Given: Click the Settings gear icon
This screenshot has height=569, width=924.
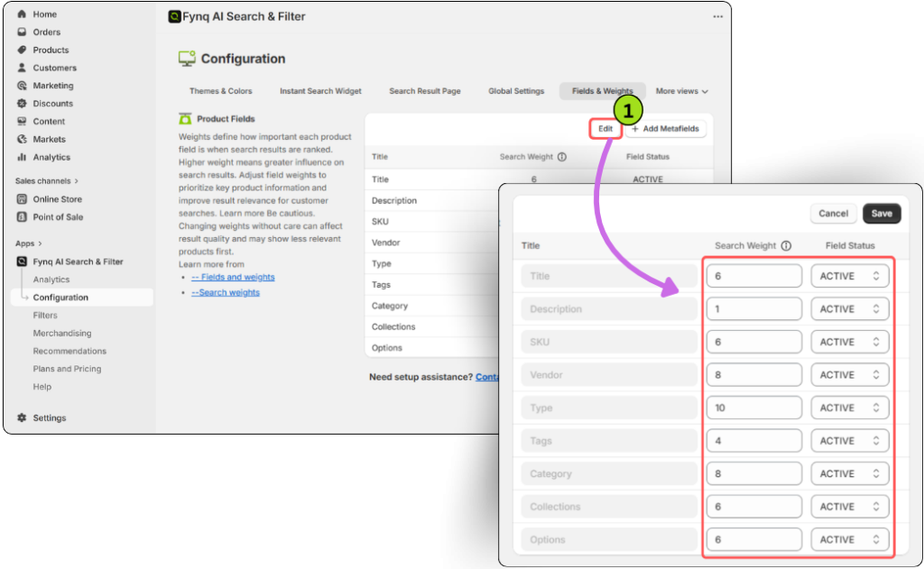Looking at the screenshot, I should (x=22, y=418).
